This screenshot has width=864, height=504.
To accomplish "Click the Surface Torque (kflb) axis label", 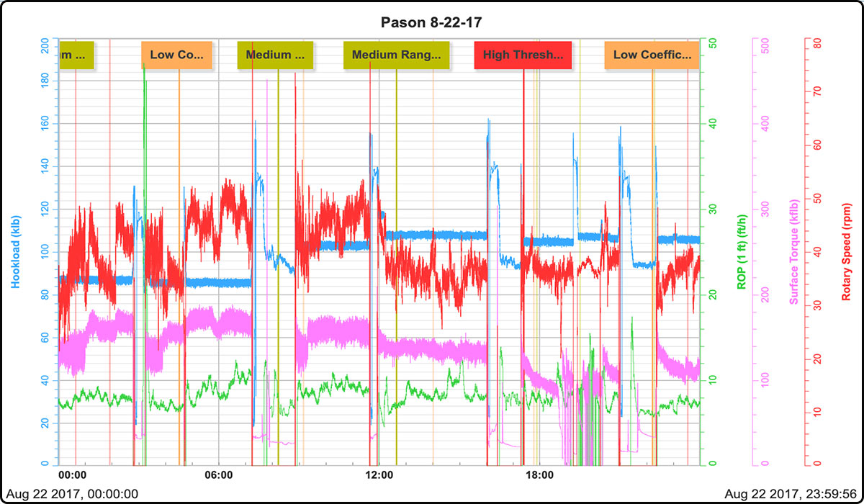I will (x=794, y=252).
